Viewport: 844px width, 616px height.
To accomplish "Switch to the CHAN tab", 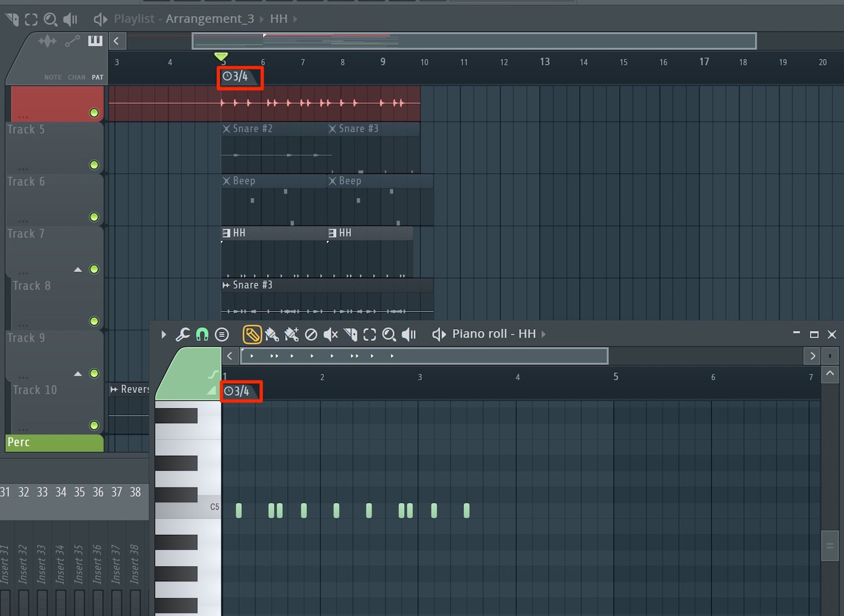I will pos(77,77).
